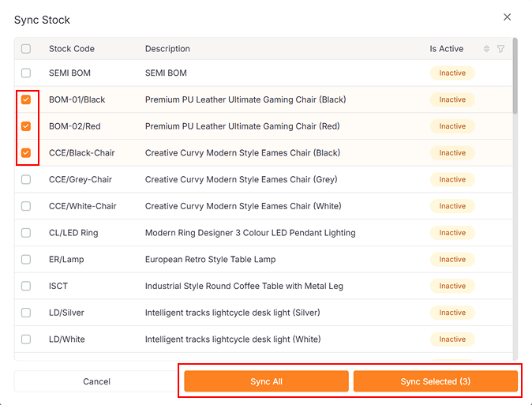The width and height of the screenshot is (532, 405).
Task: Toggle the select-all header checkbox
Action: point(26,49)
